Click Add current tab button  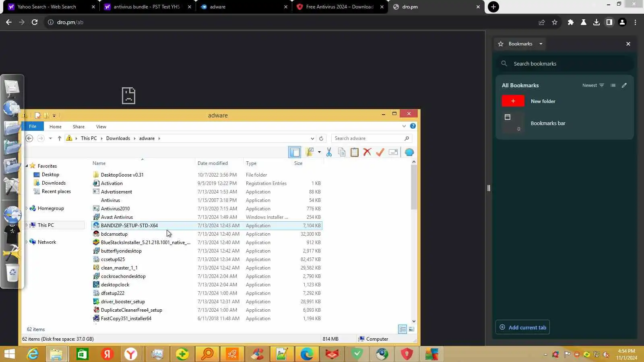pos(522,327)
